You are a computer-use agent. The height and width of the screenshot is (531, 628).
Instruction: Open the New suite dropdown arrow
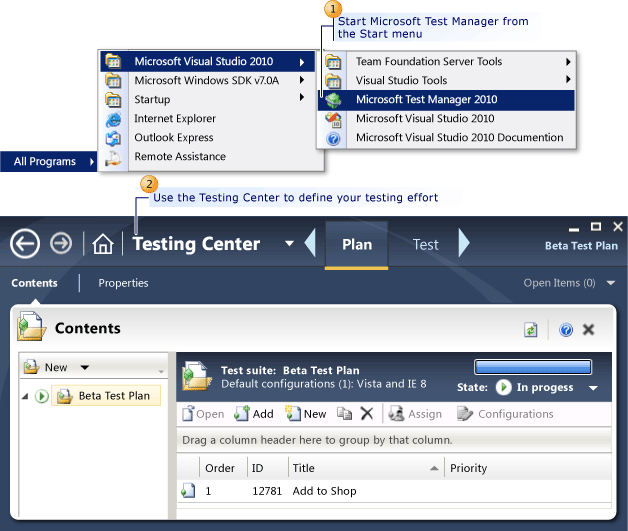[85, 367]
